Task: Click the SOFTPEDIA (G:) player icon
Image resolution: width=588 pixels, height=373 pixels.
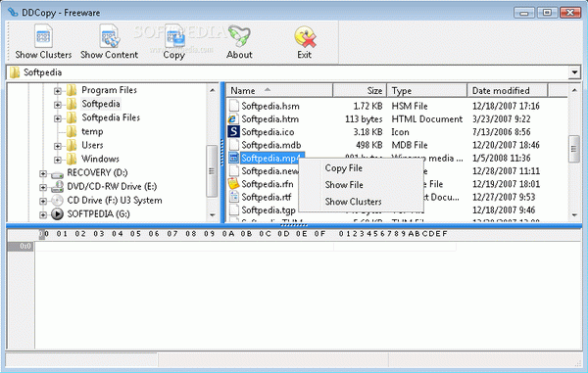Action: coord(57,213)
